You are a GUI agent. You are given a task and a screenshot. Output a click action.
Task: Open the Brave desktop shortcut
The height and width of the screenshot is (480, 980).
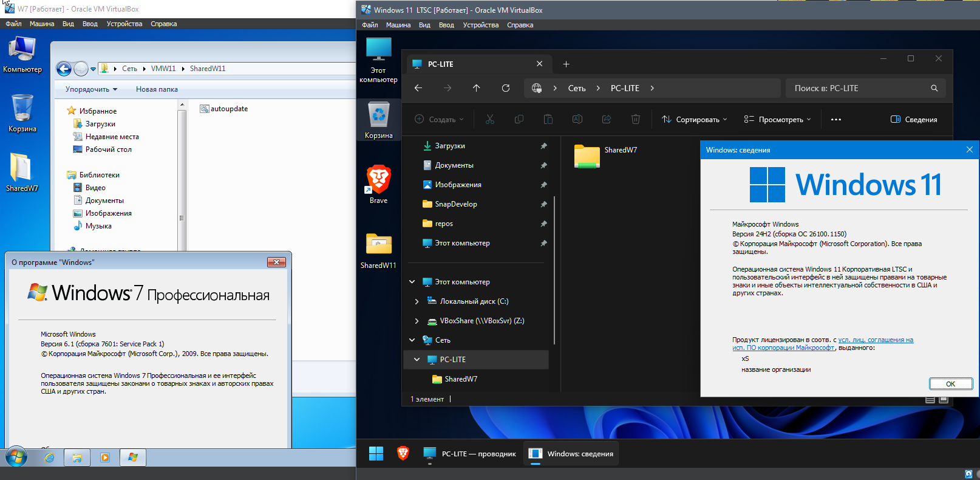379,184
